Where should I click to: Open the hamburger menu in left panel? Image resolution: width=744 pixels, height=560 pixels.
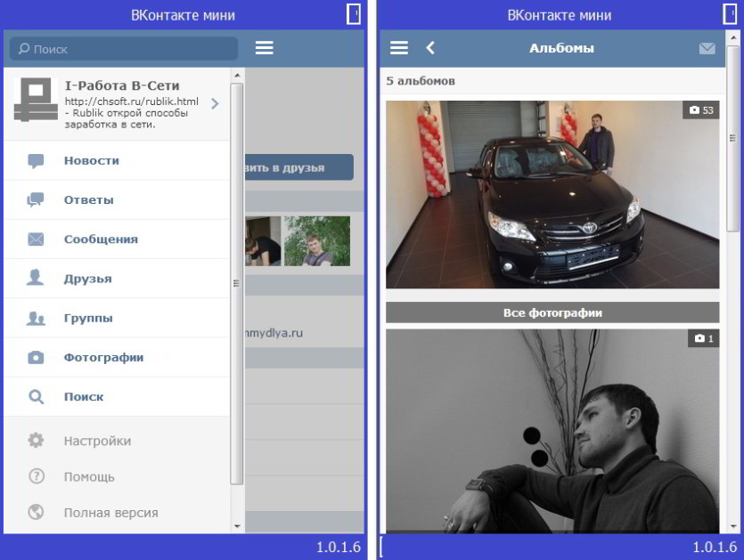[x=265, y=48]
